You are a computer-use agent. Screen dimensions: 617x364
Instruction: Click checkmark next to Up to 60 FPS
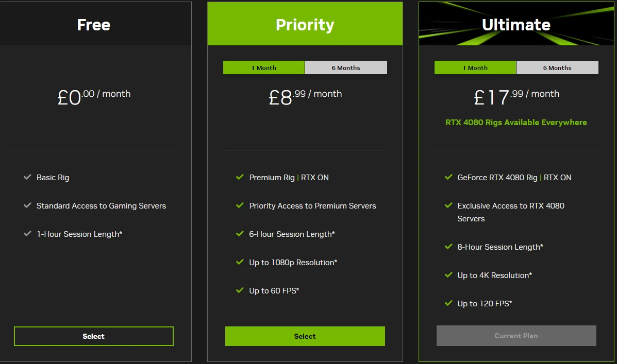tap(240, 290)
